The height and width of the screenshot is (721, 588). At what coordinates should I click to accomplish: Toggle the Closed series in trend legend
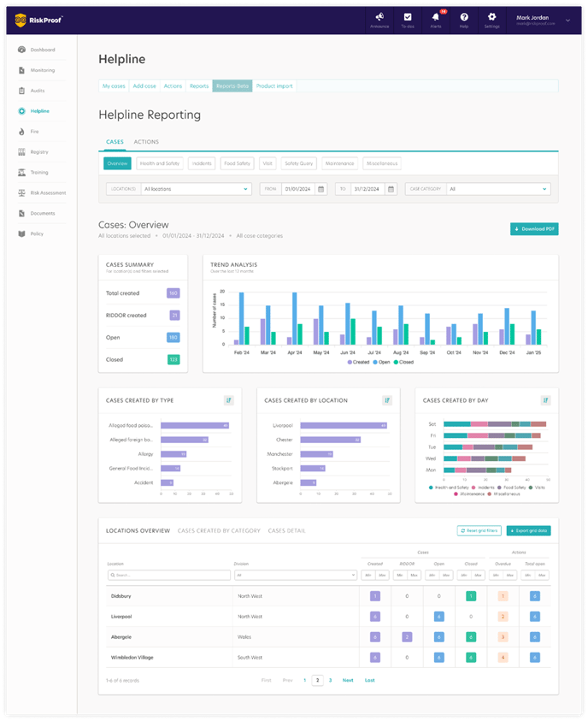(404, 362)
